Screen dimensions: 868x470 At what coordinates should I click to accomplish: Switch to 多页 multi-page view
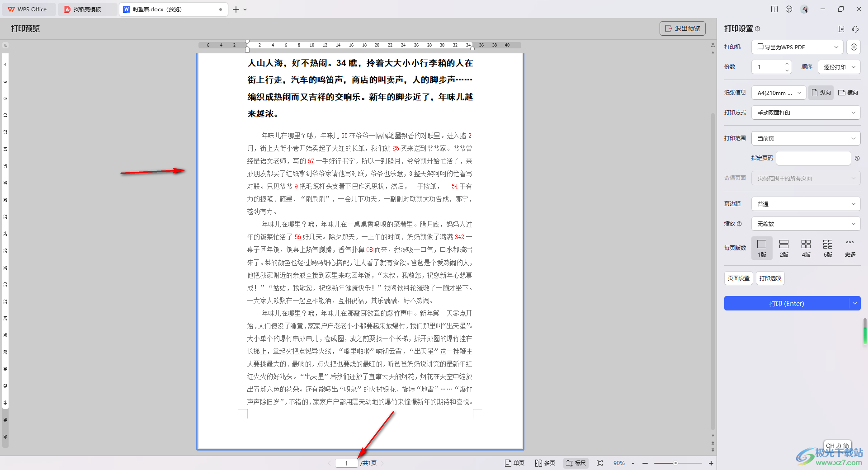tap(545, 463)
